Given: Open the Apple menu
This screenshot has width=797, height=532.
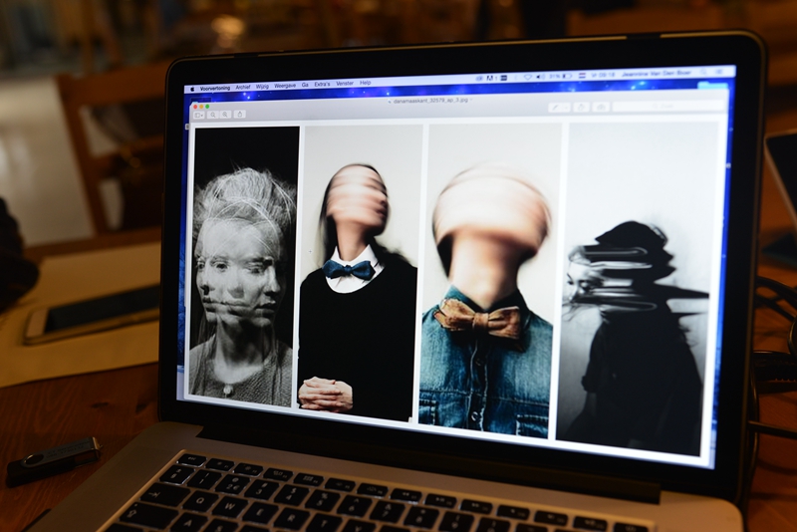Looking at the screenshot, I should coord(191,89).
